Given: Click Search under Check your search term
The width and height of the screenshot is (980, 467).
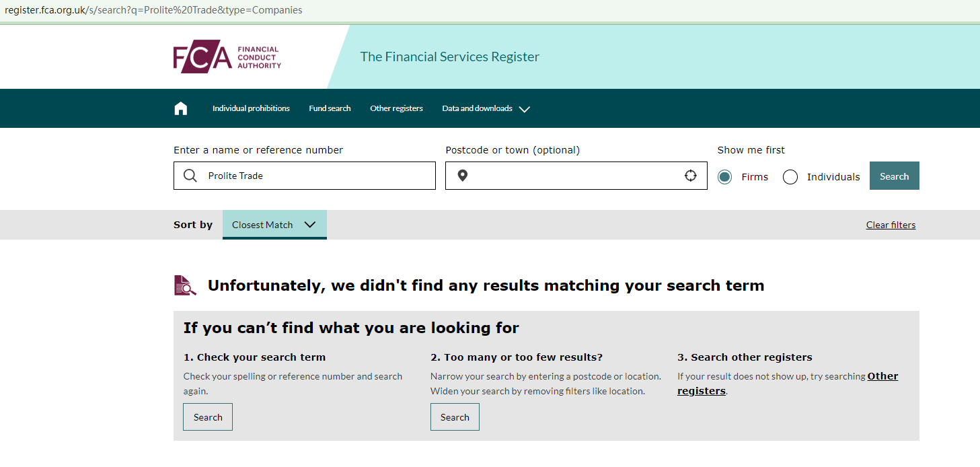Looking at the screenshot, I should tap(208, 417).
